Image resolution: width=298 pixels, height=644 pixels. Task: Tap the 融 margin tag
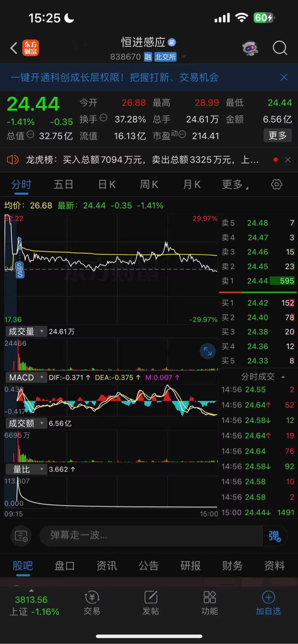[148, 57]
